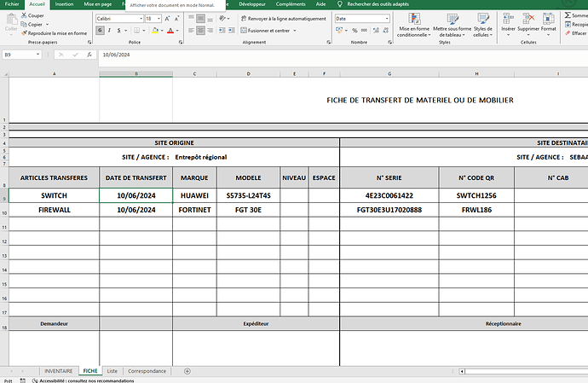Switch to the INVENTAIRE sheet tab
The width and height of the screenshot is (588, 383).
click(x=59, y=371)
